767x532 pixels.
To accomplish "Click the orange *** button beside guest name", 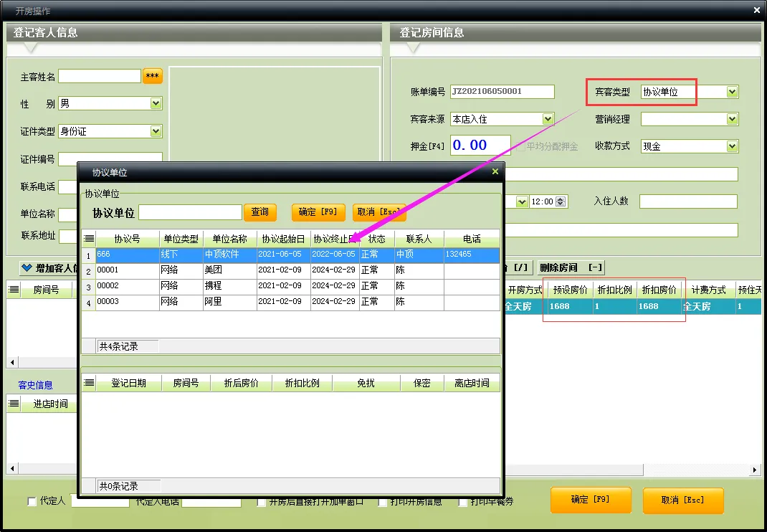I will tap(152, 76).
